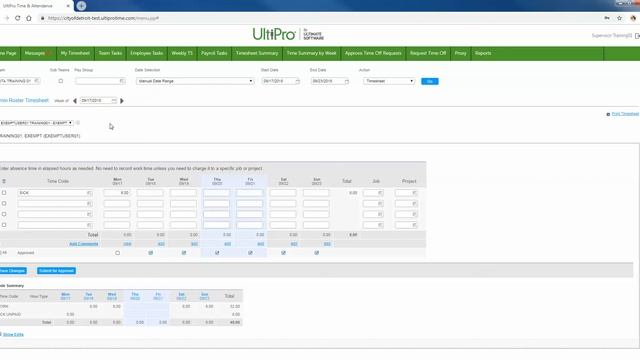Open the time code lookup in the second timesheet row
Viewport: 640px width, 360px height.
[89, 203]
